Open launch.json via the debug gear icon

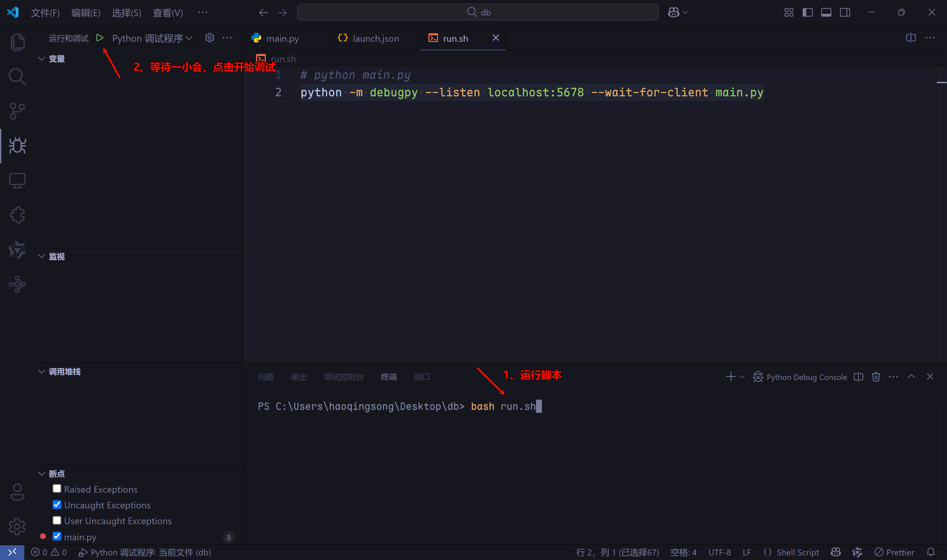(209, 38)
